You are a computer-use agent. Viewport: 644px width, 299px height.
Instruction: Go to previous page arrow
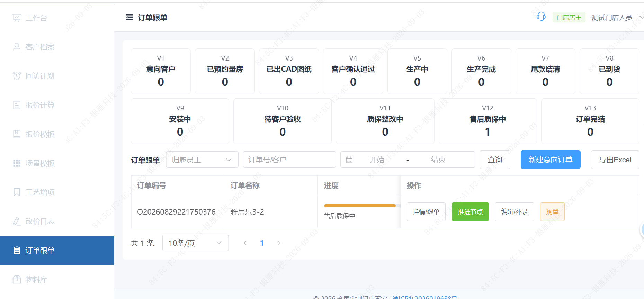click(x=245, y=243)
